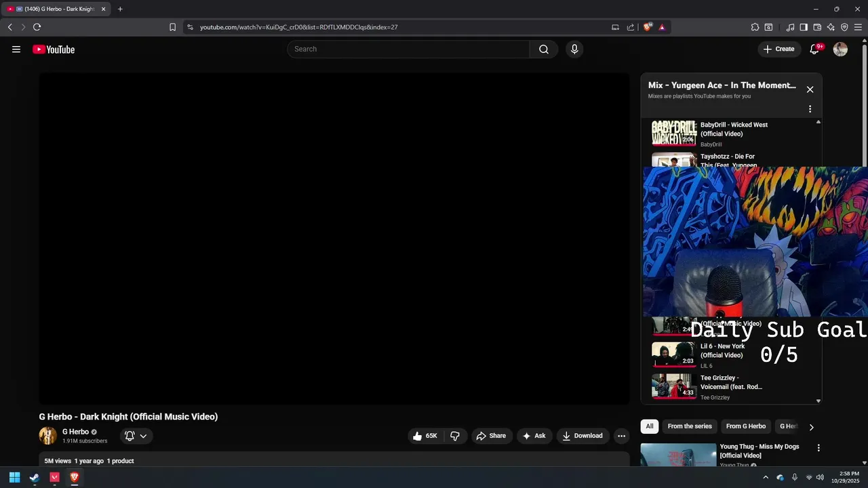Open the Brave main menu
This screenshot has width=868, height=488.
pos(858,27)
